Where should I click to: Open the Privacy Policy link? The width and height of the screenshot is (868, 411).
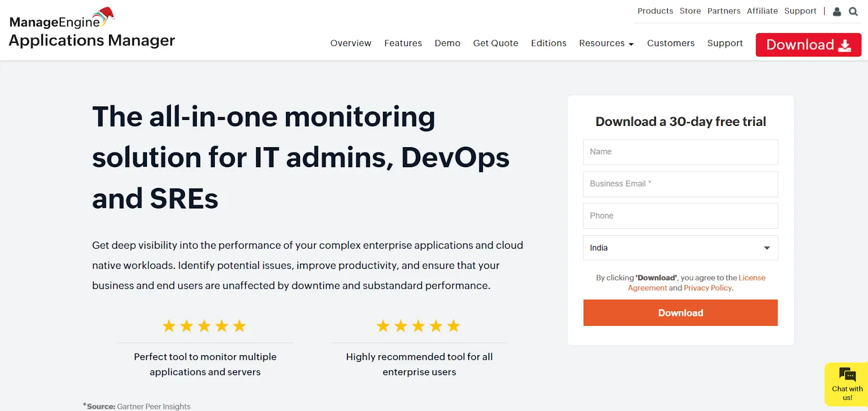[x=707, y=288]
